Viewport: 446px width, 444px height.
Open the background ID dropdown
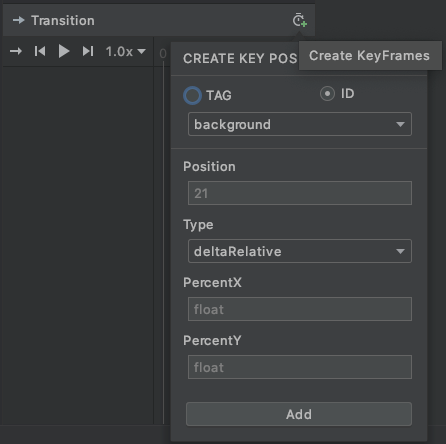300,124
